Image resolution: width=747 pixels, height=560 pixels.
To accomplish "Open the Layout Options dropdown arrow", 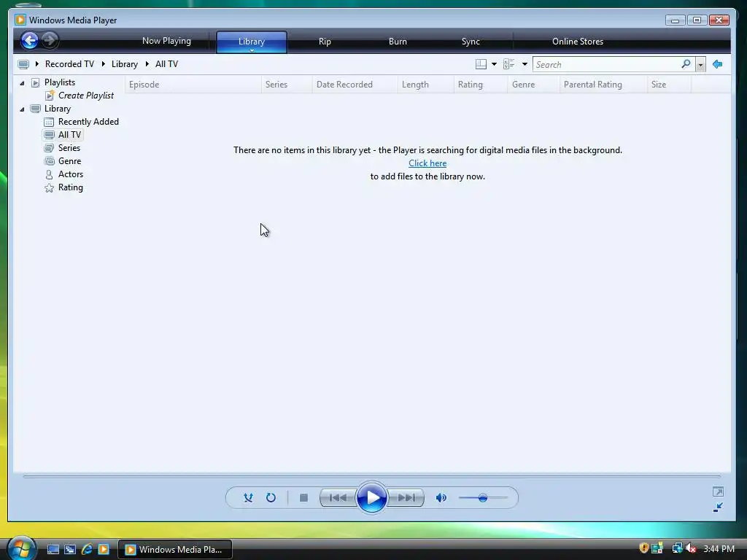I will pyautogui.click(x=494, y=64).
